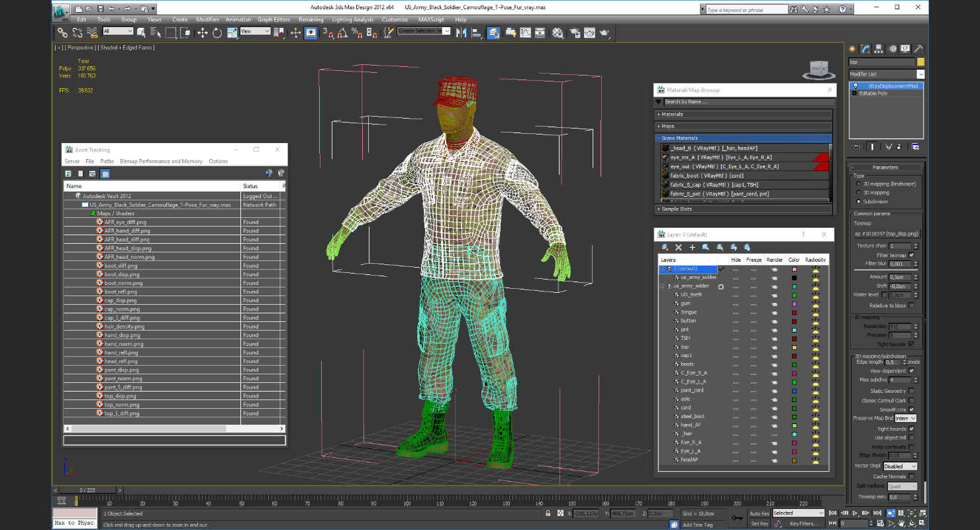
Task: Toggle the View-dependent checkbox
Action: coord(911,371)
